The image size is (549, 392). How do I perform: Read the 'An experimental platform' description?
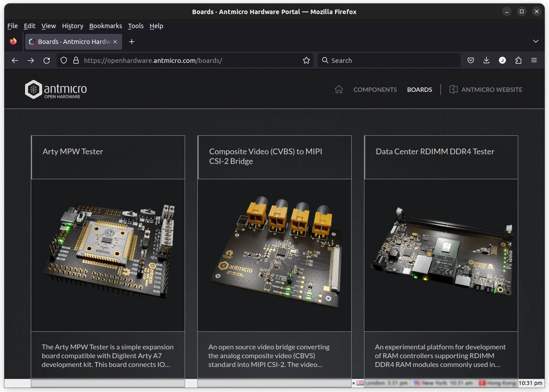pos(440,356)
